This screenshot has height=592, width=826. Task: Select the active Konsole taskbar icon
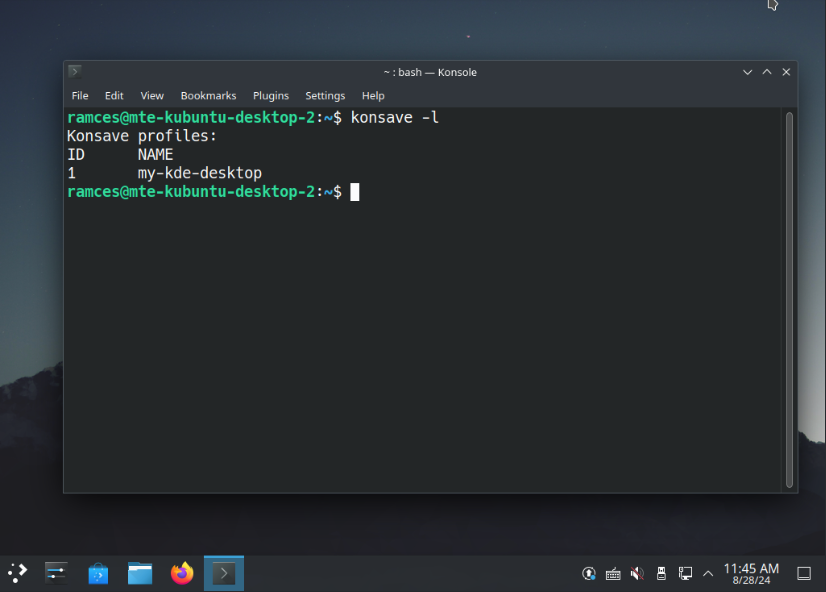point(223,573)
